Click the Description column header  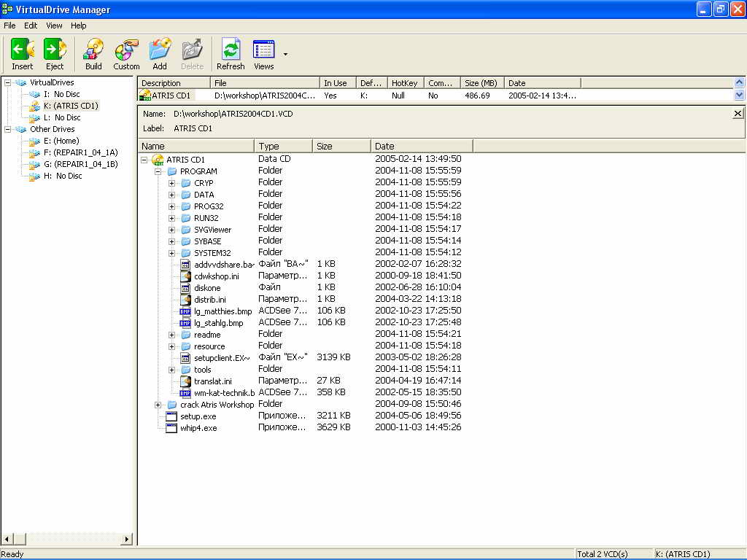tap(174, 83)
